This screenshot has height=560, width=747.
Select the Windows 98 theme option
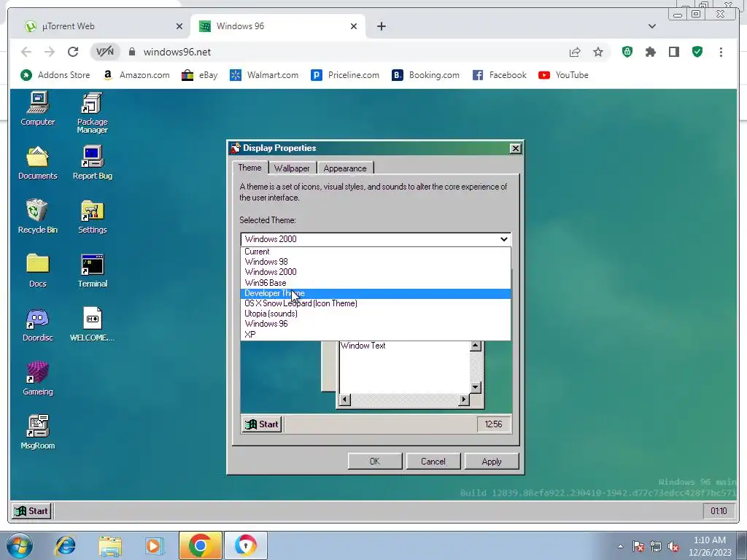coord(376,262)
